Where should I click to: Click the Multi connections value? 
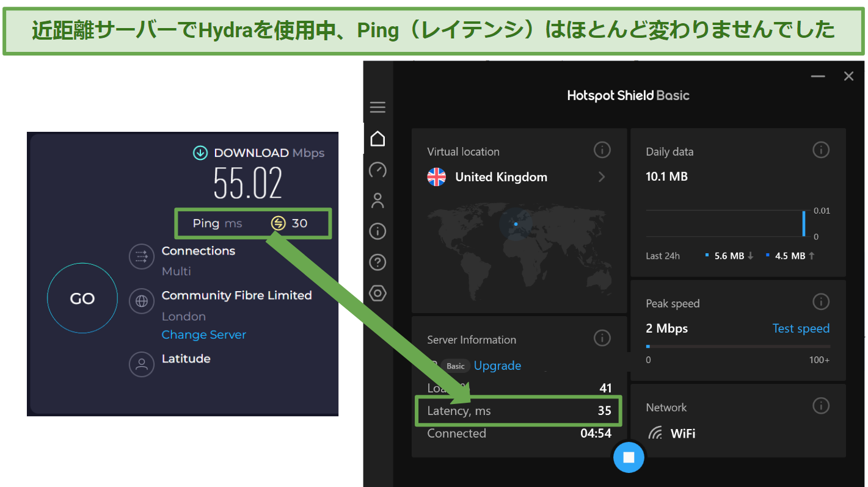click(177, 271)
